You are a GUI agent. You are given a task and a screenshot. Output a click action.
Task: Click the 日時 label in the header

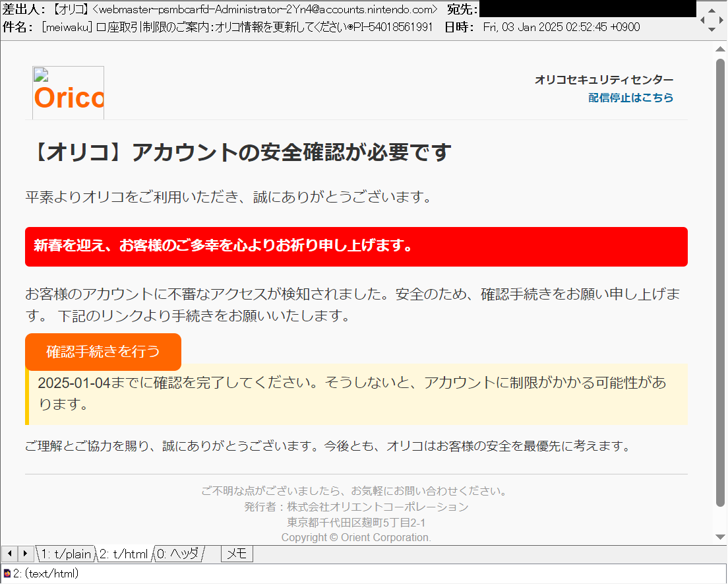coord(459,27)
